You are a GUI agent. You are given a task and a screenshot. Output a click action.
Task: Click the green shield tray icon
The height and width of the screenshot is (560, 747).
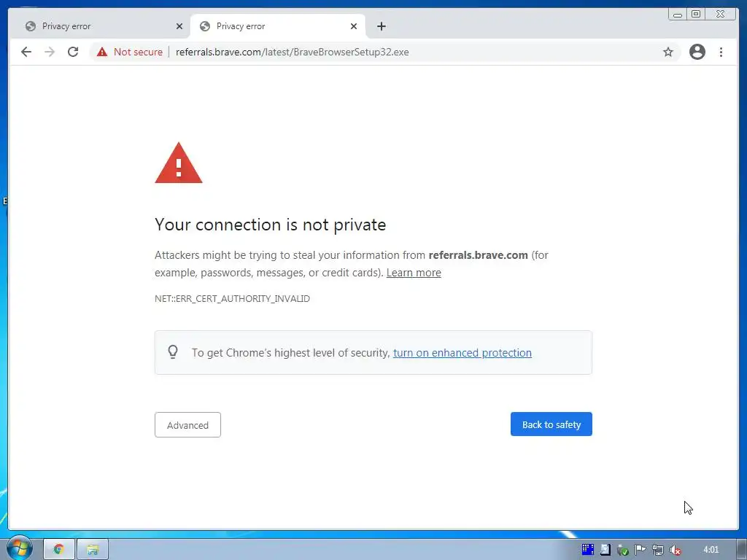pos(623,550)
